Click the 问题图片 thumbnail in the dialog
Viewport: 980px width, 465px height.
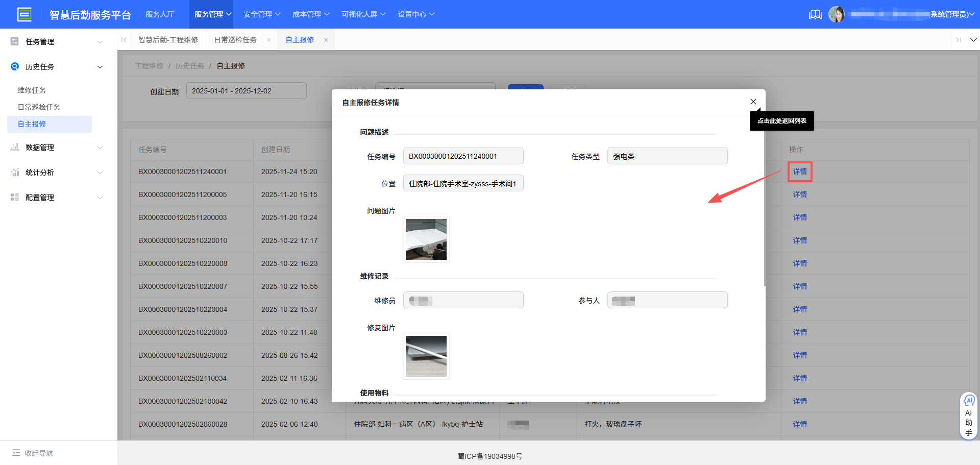(426, 239)
